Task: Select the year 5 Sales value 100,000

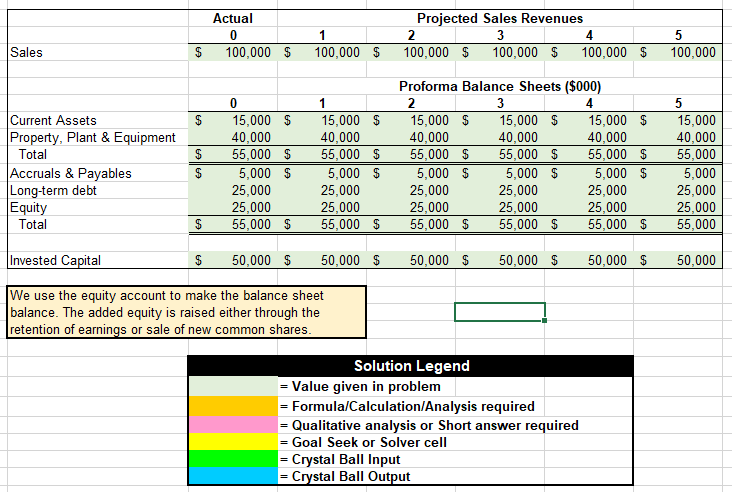Action: tap(693, 52)
